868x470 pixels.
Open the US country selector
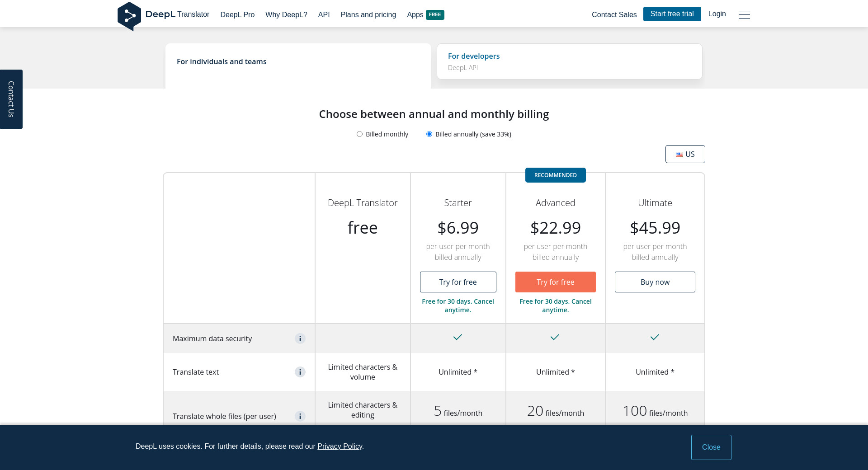pos(685,154)
